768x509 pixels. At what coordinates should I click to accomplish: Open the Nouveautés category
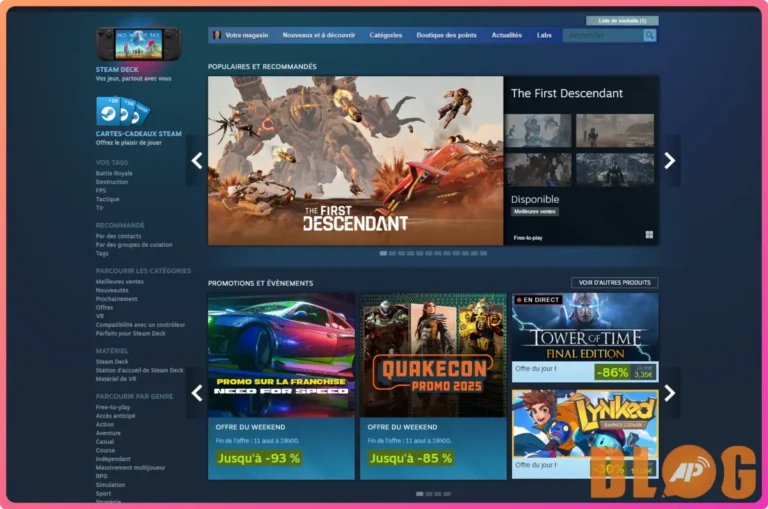pyautogui.click(x=112, y=290)
